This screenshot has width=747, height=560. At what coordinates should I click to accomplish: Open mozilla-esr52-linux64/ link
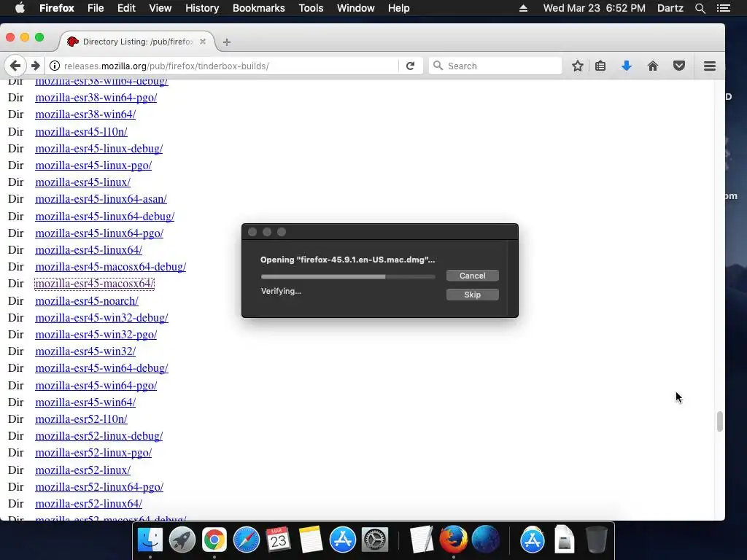coord(88,504)
